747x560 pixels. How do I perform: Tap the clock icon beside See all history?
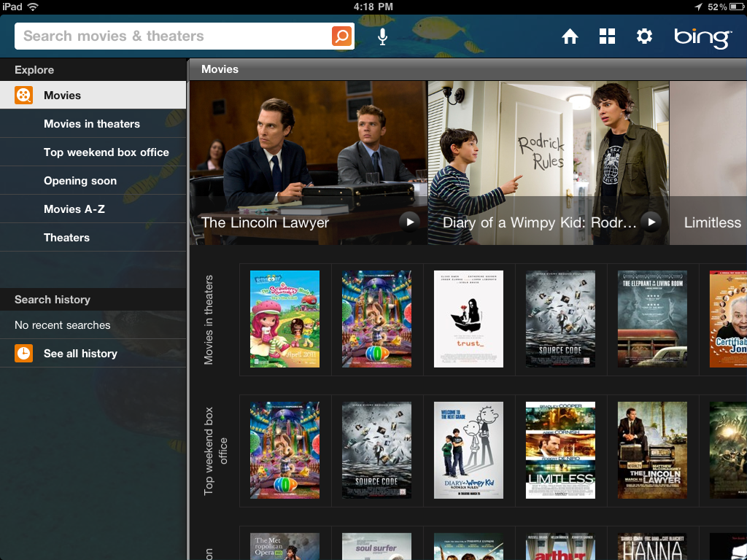click(23, 354)
